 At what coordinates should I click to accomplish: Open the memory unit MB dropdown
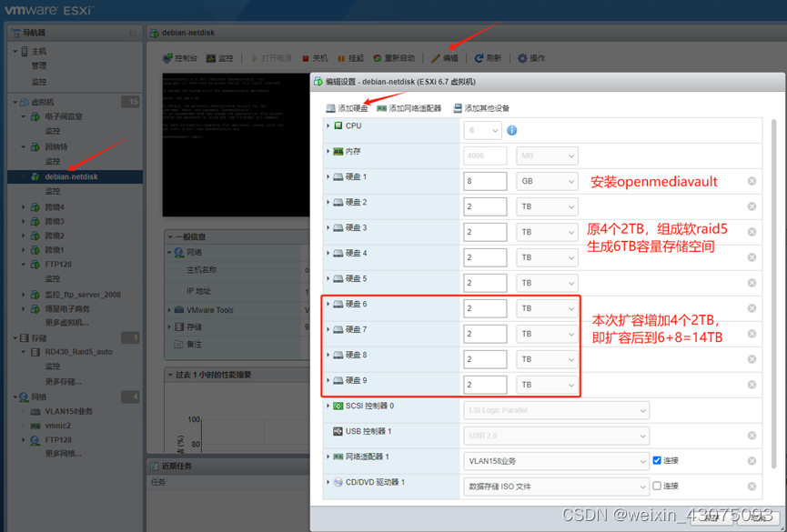point(547,156)
